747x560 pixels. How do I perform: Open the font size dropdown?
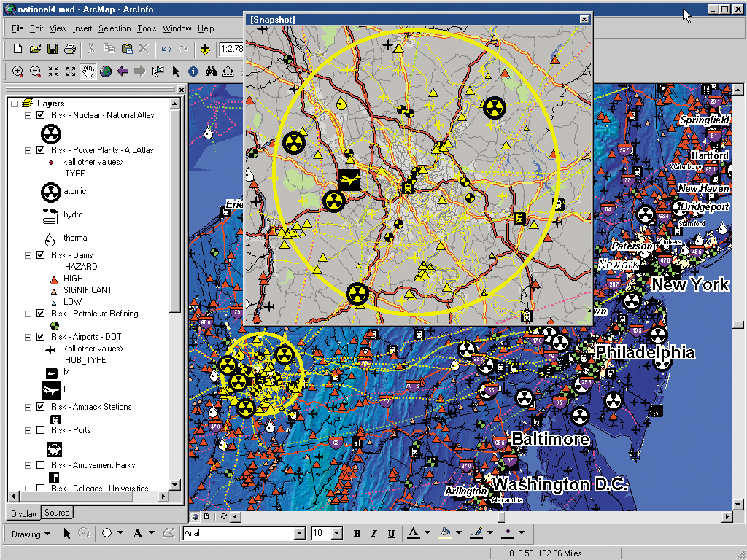click(338, 534)
